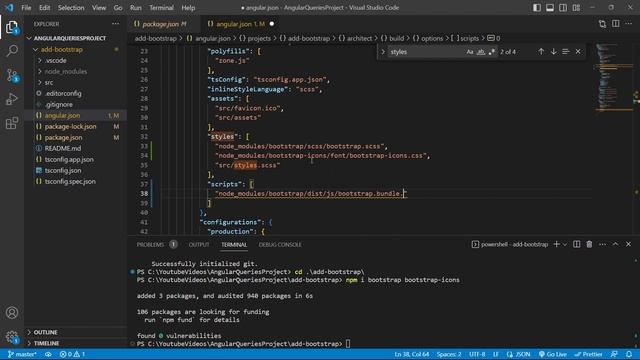Go to next match in find widget

point(553,52)
